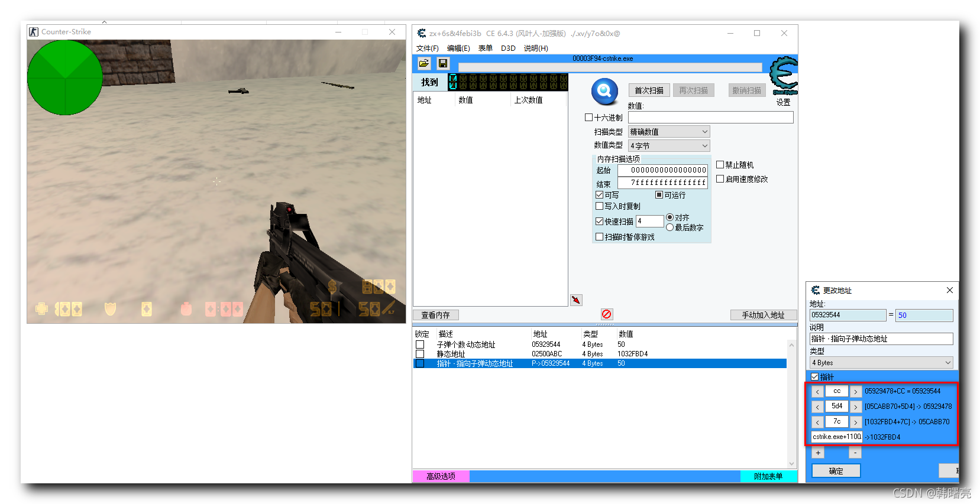Toggle the 可运行 executable checkbox
The image size is (980, 504).
pos(659,195)
